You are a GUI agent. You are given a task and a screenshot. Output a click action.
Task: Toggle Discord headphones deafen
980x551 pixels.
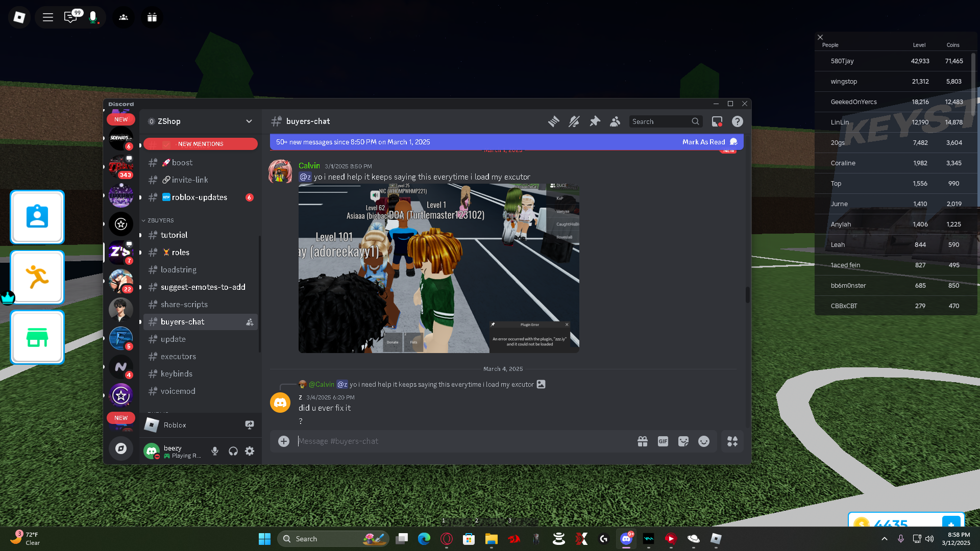233,451
